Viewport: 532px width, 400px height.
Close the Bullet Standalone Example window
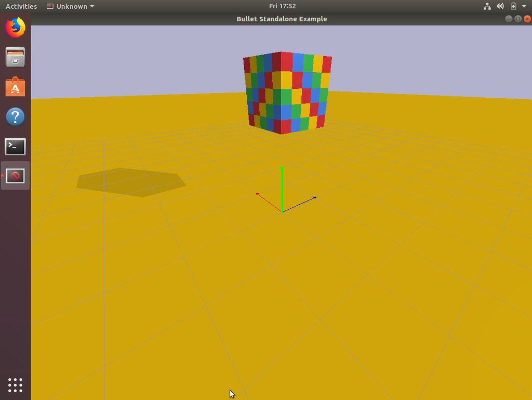[527, 19]
